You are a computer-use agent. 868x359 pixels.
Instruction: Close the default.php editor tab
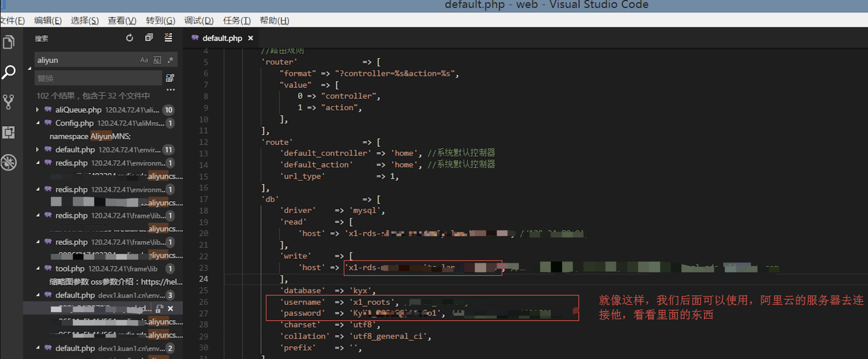coord(250,38)
